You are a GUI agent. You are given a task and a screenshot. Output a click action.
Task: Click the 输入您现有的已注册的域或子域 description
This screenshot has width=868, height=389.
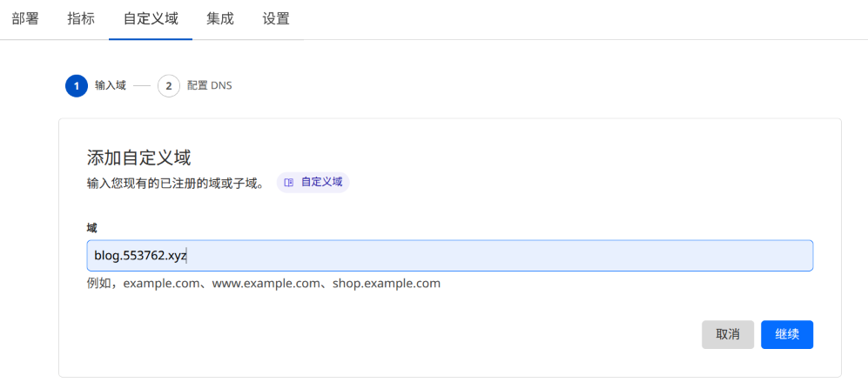tap(175, 184)
